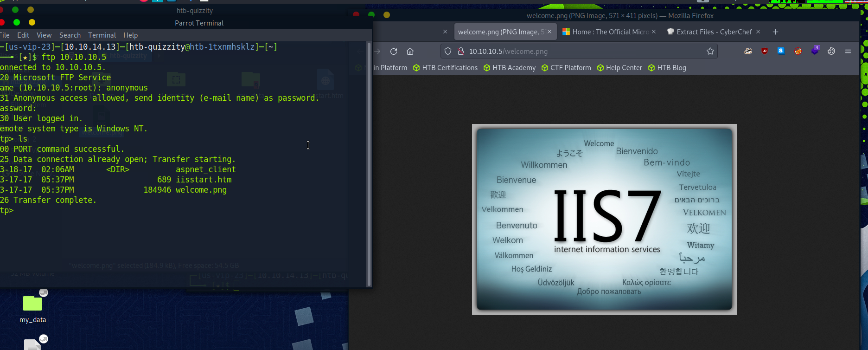The image size is (868, 350).
Task: Select the document file icon below my_data
Action: (x=32, y=344)
